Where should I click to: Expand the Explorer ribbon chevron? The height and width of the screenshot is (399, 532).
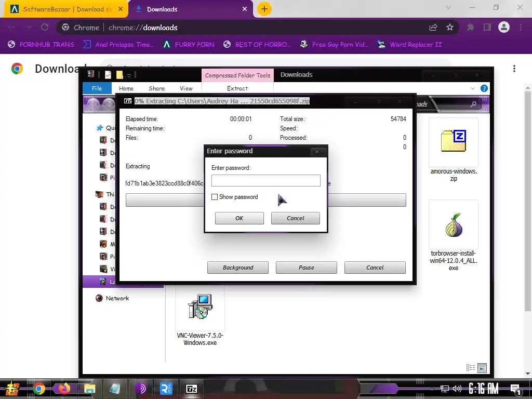tap(473, 88)
